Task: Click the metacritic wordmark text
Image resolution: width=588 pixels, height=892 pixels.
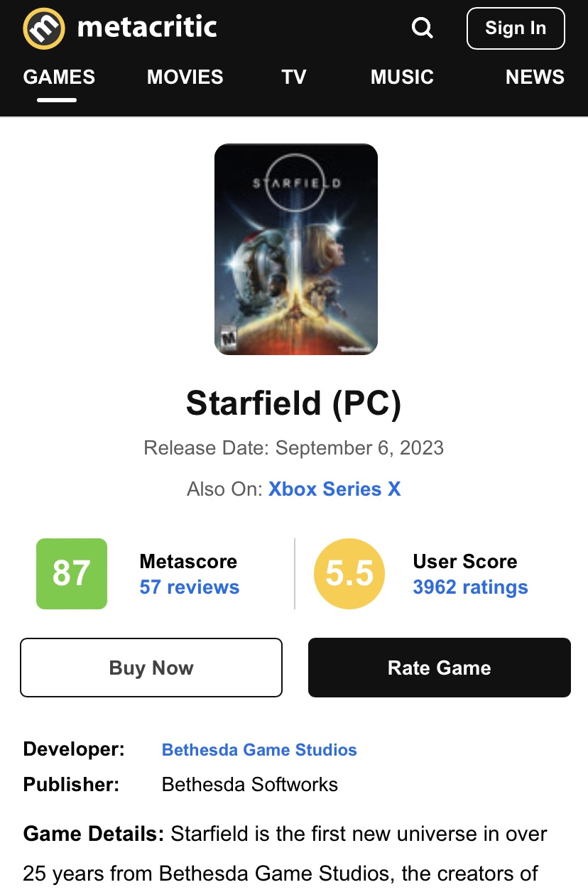Action: pyautogui.click(x=147, y=28)
